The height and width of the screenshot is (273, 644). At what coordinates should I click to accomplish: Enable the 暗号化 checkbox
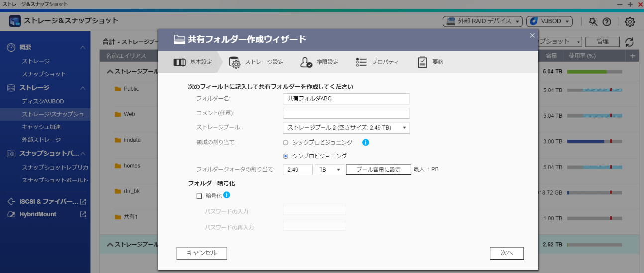pyautogui.click(x=199, y=196)
